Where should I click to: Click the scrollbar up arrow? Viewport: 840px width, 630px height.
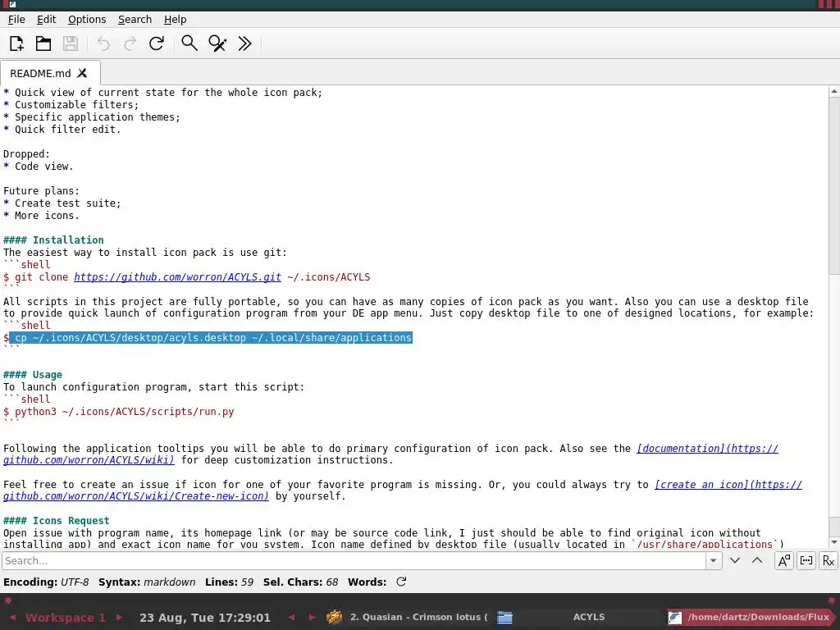click(x=834, y=92)
